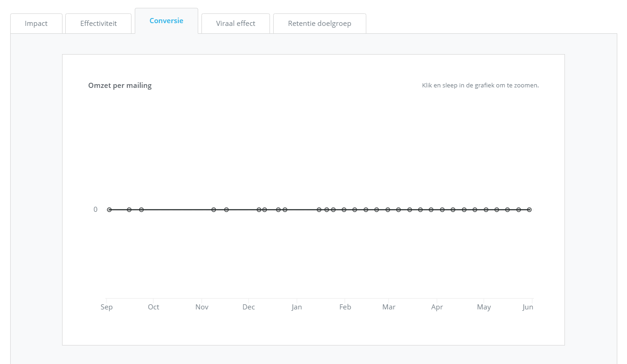This screenshot has width=627, height=364.
Task: Click the last data point near Jun
Action: (529, 210)
